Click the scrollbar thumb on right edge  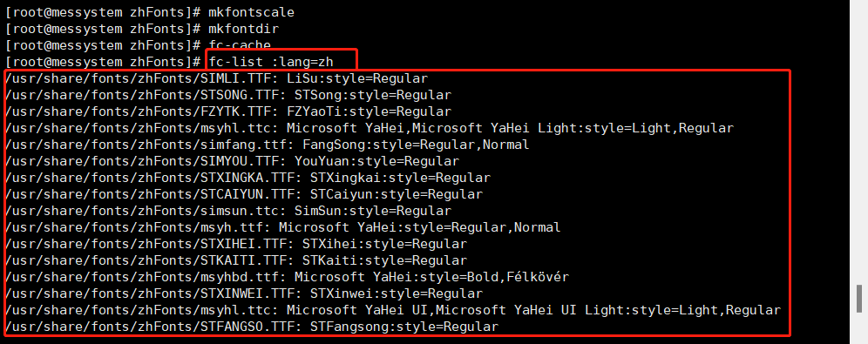(x=859, y=299)
